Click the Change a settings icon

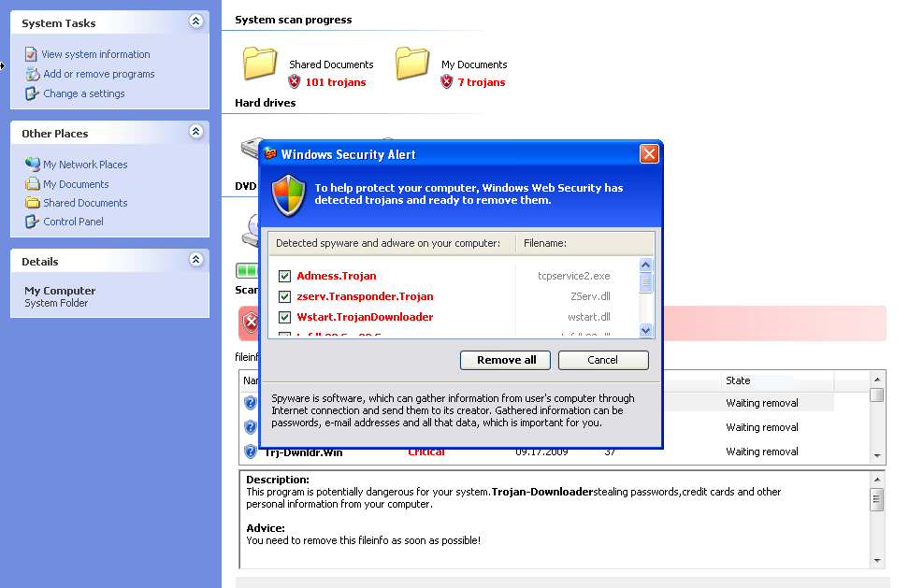point(32,93)
